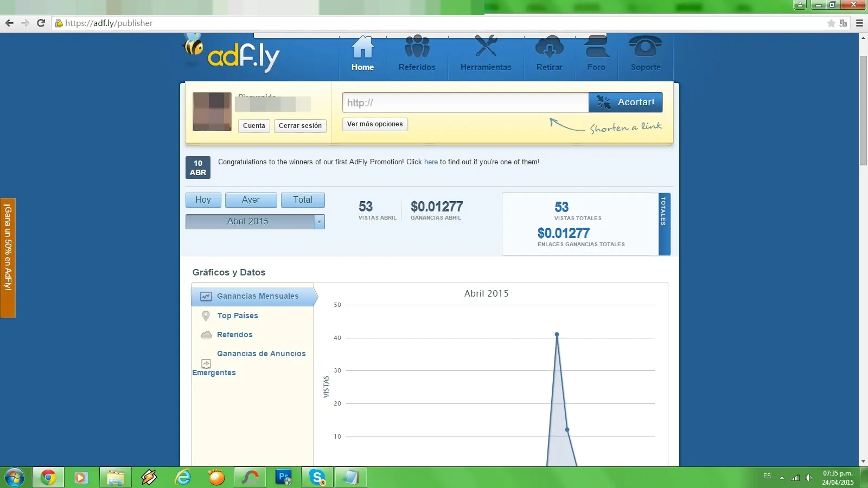This screenshot has width=868, height=488.
Task: Open the Soporte telephone icon
Action: [645, 47]
